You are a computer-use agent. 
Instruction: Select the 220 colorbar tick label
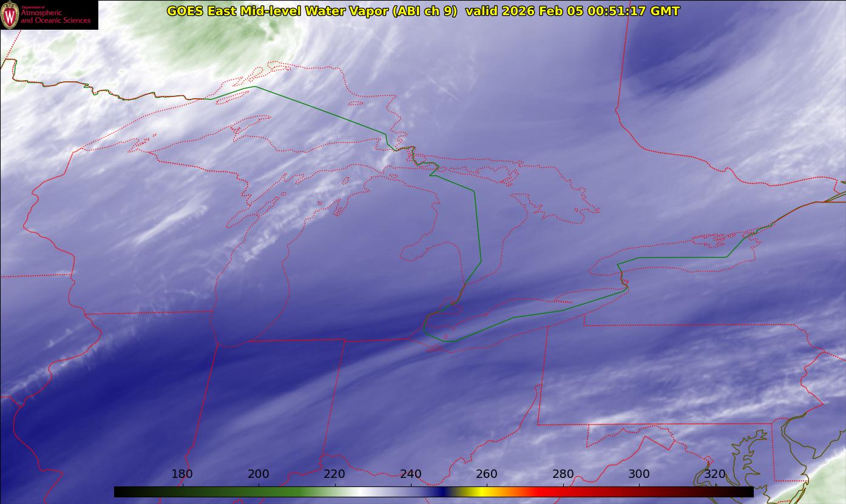click(x=334, y=474)
